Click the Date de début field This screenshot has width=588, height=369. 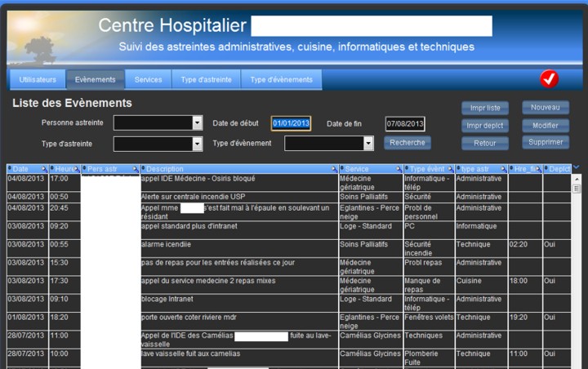291,123
